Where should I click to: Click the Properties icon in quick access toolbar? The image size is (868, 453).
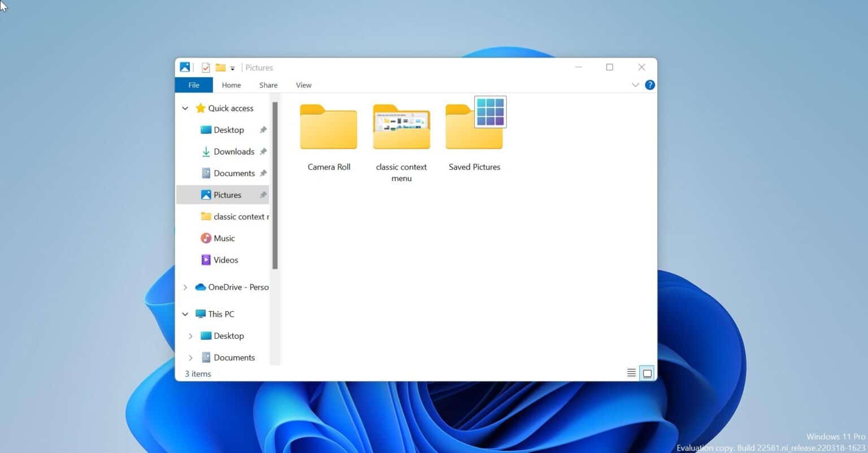(206, 68)
